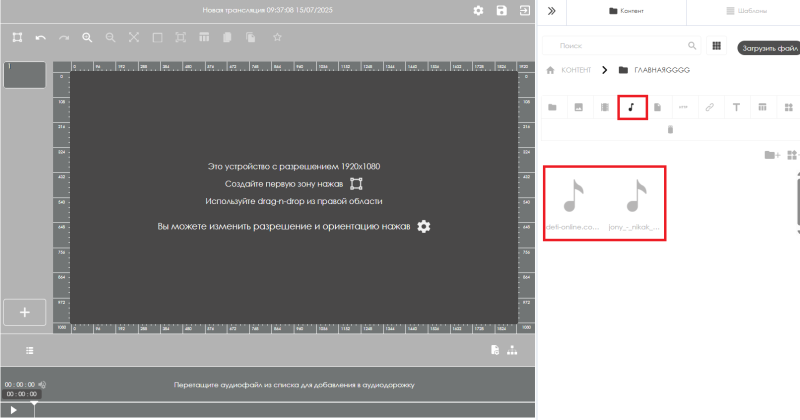Screen dimensions: 800x420
Task: Zoom in on the canvas
Action: 87,37
